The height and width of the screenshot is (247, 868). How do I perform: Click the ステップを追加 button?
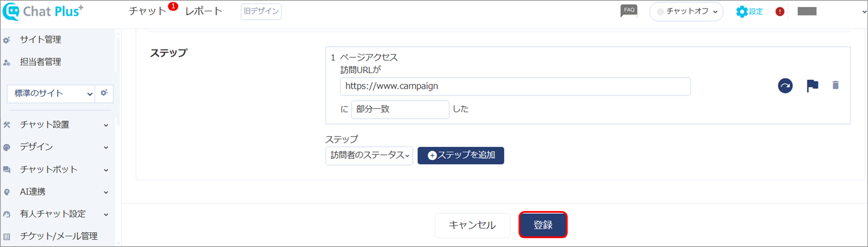click(461, 155)
